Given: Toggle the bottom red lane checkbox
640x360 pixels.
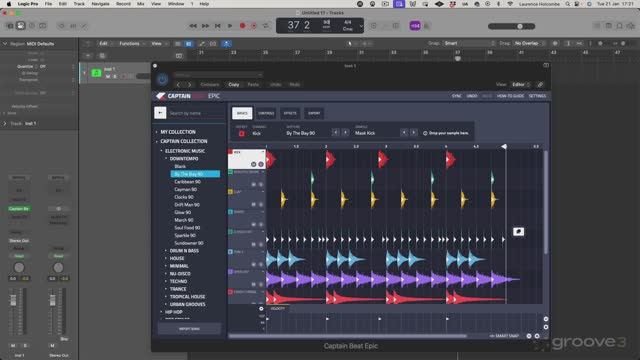Looking at the screenshot, I should coord(231,292).
